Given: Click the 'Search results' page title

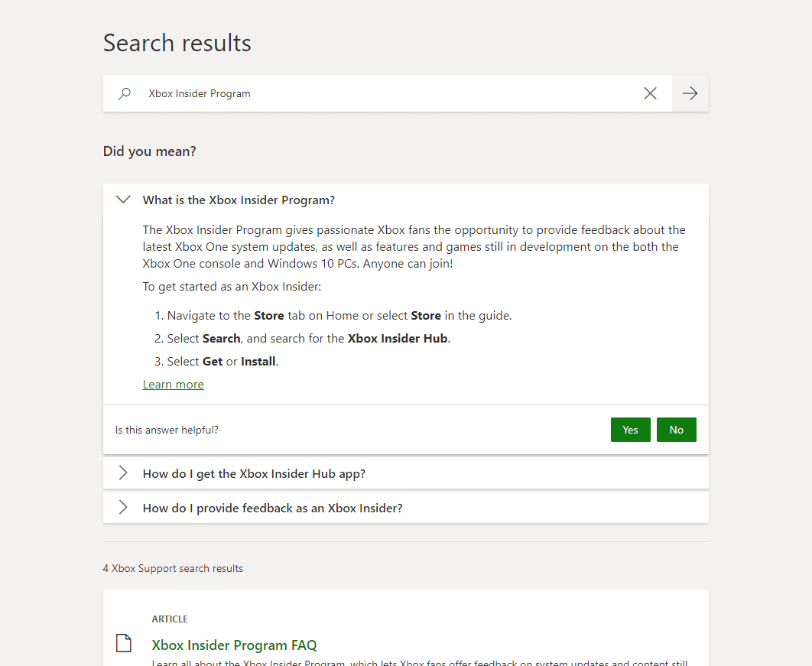Looking at the screenshot, I should [x=177, y=43].
